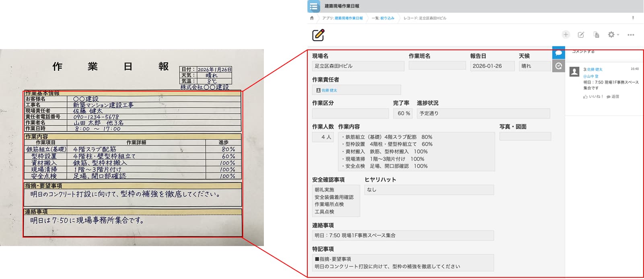Click the 建築現場作業日報 app title
This screenshot has width=644, height=279.
(342, 6)
